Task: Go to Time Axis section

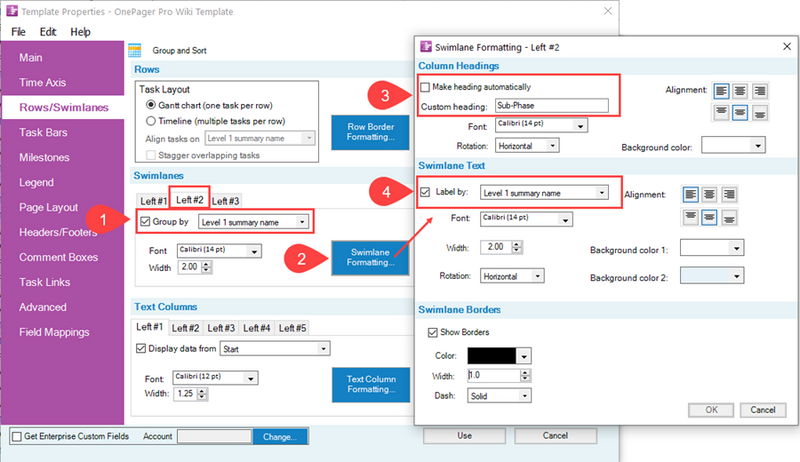Action: [42, 82]
